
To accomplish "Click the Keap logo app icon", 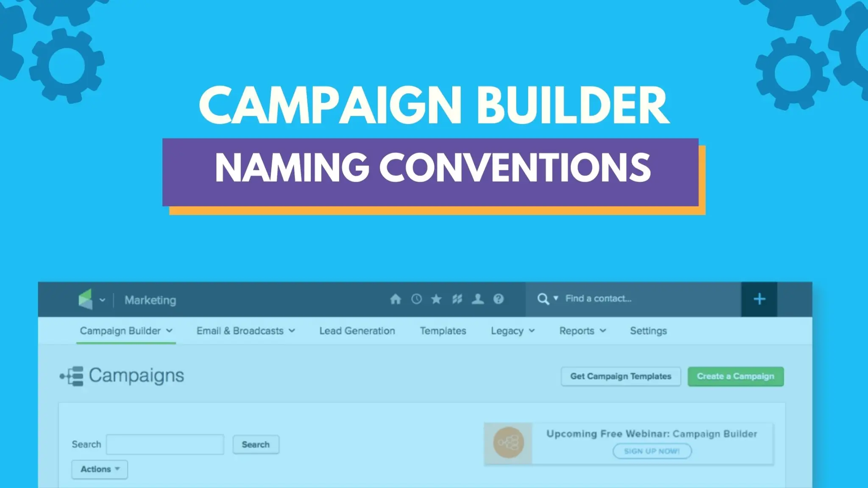I will click(x=86, y=299).
